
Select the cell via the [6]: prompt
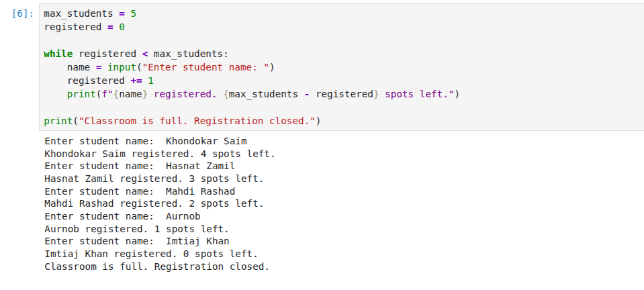tap(23, 13)
